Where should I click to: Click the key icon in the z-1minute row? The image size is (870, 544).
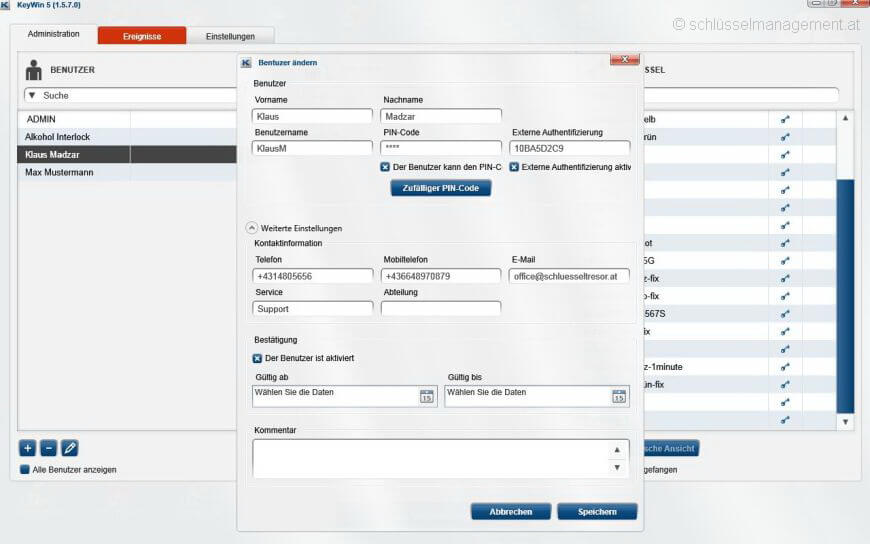[785, 366]
